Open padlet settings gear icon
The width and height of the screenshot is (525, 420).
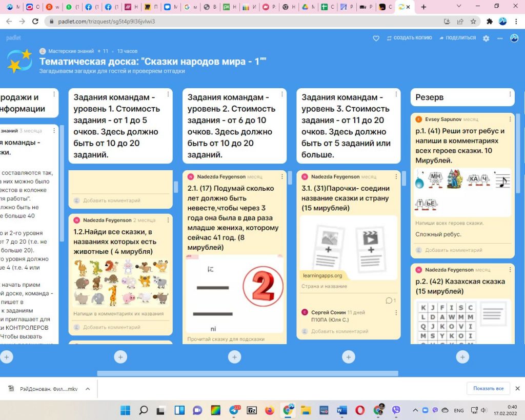tap(486, 38)
